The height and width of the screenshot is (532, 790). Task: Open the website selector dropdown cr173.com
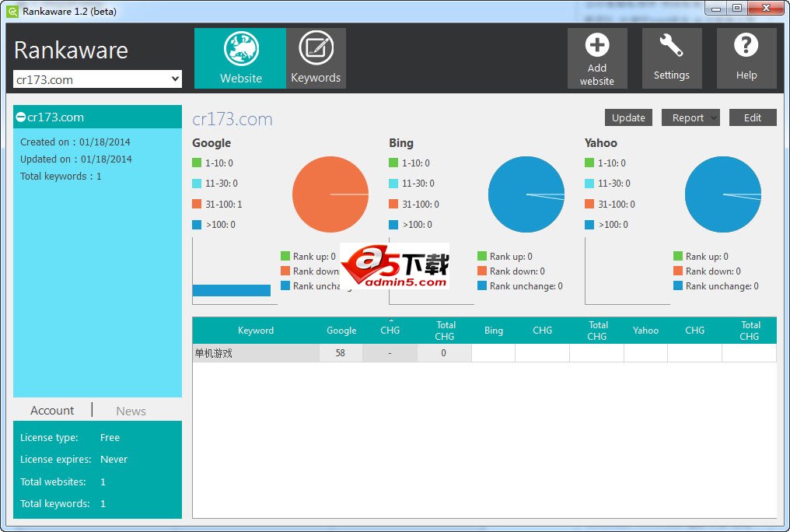[x=97, y=79]
